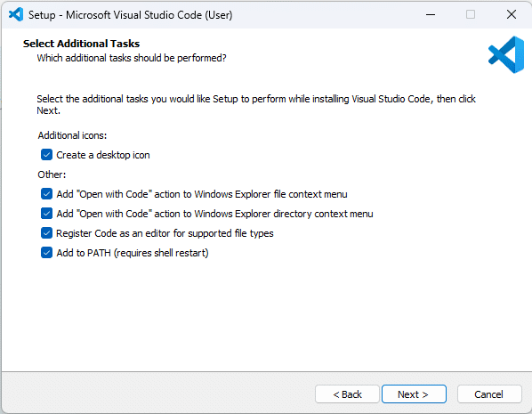Return to previous step with Back button
Screen dimensions: 532x414
[347, 394]
